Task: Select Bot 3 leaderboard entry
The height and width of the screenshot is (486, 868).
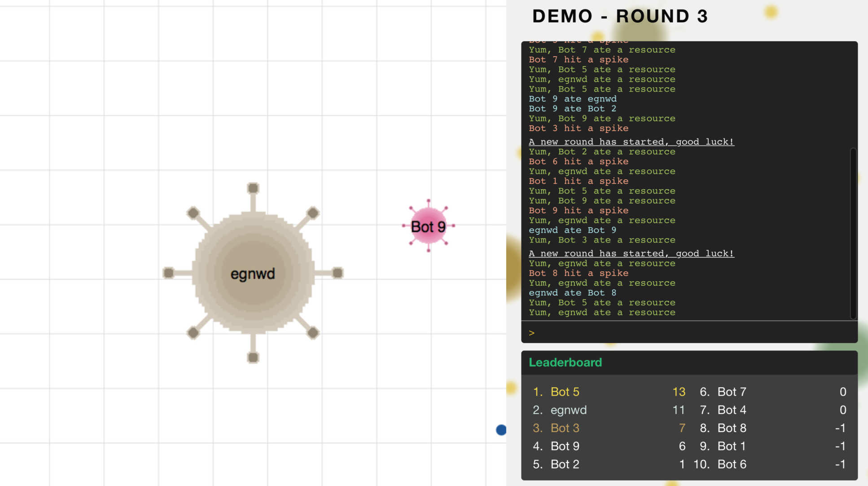Action: point(565,428)
